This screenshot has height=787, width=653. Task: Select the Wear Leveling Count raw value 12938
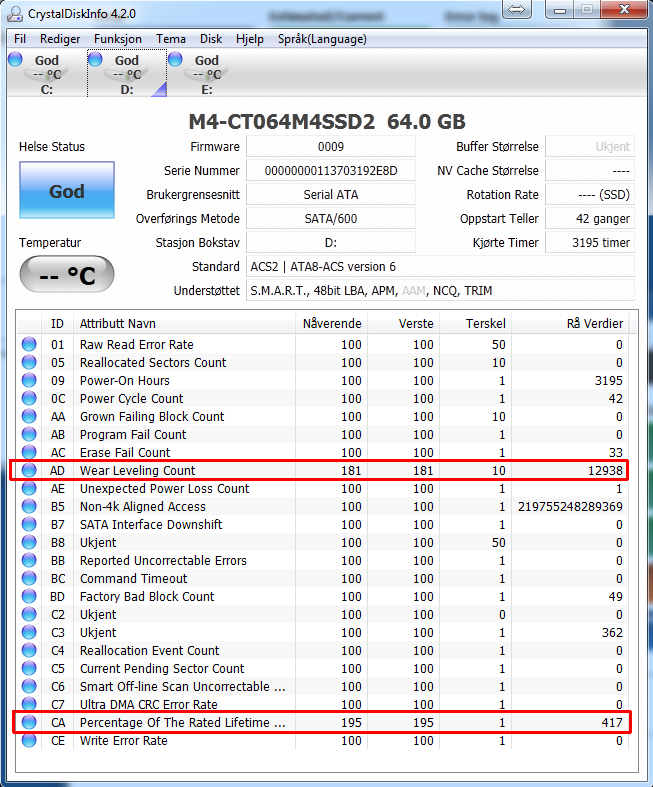605,470
